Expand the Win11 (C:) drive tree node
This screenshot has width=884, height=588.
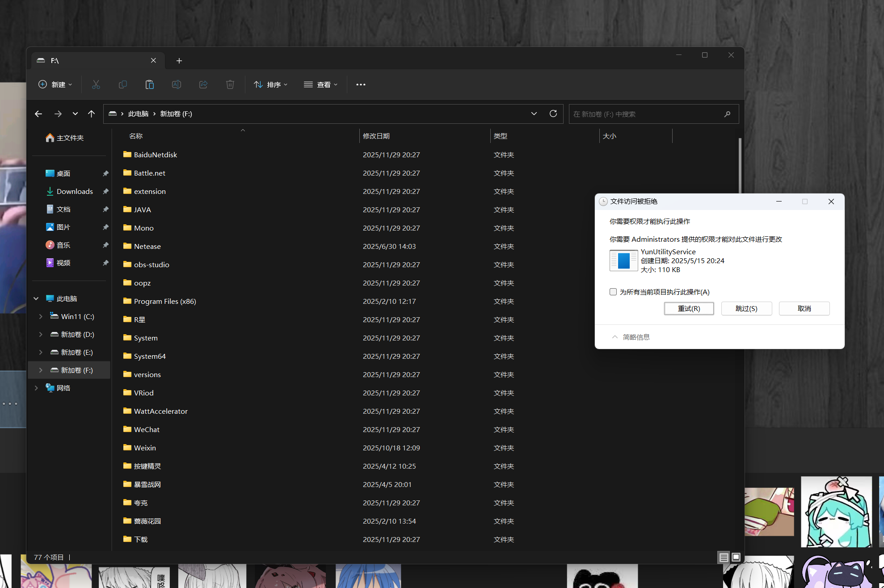[x=41, y=316]
